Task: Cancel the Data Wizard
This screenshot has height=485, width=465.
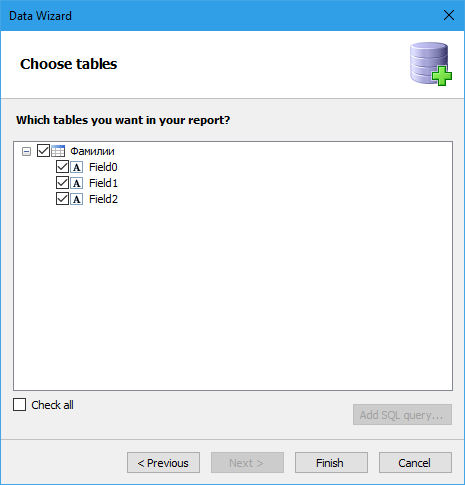Action: [415, 463]
